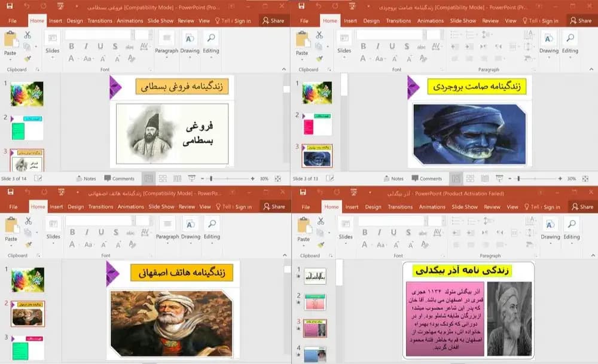Toggle Underline in Hatef Esfahani window
Viewport: 598px width, 364px height.
[101, 232]
